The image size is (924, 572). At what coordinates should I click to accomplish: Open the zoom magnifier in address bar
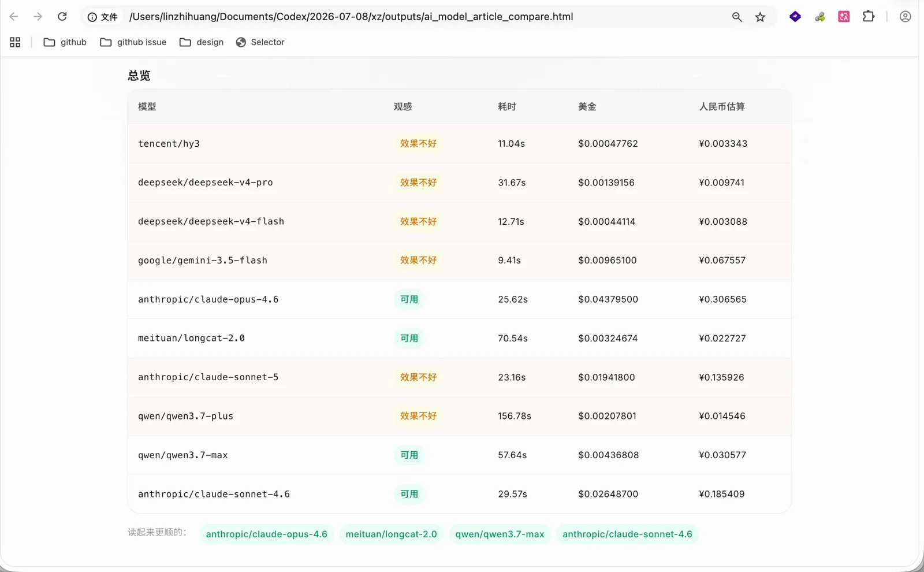pos(737,17)
